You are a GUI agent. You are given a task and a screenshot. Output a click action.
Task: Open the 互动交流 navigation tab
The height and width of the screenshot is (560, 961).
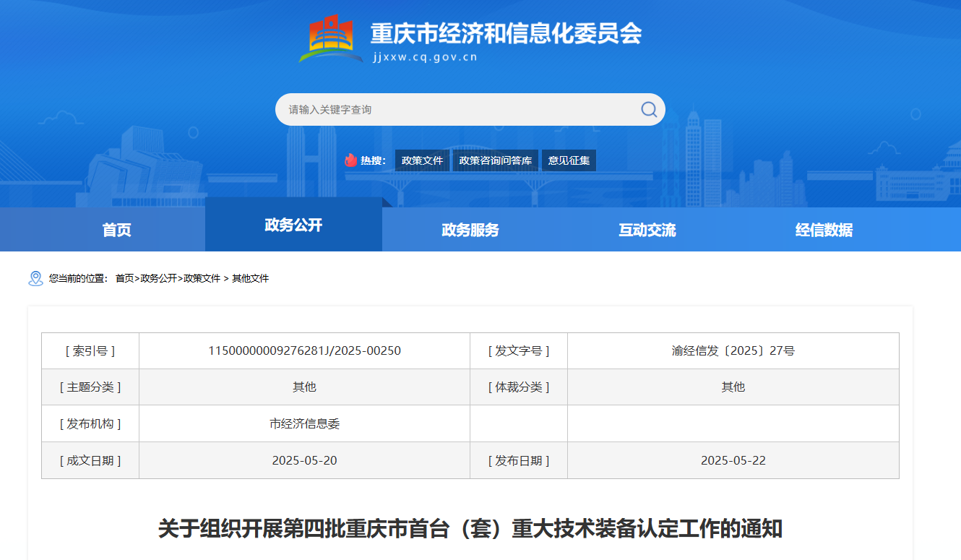click(647, 230)
